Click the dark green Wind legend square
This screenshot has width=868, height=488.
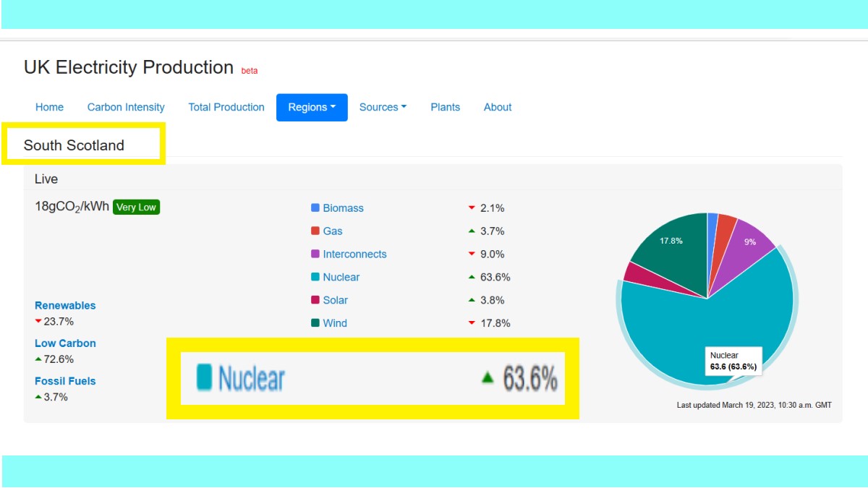[x=315, y=323]
